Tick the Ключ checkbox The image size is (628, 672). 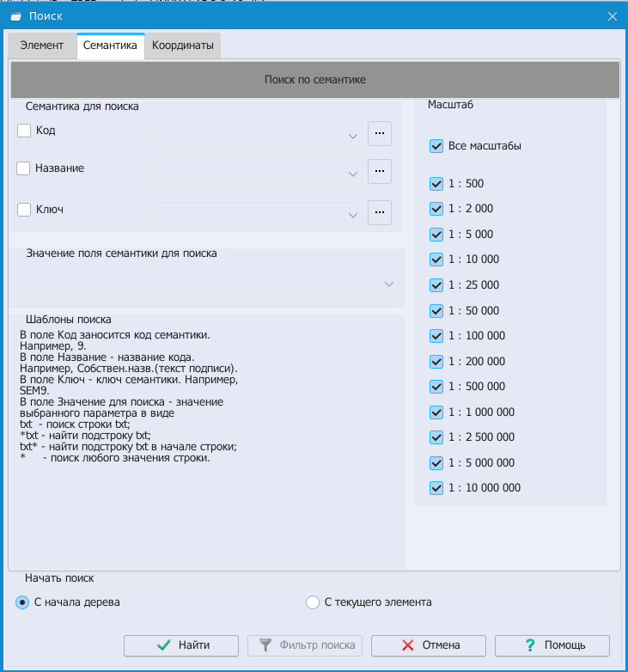pyautogui.click(x=24, y=209)
